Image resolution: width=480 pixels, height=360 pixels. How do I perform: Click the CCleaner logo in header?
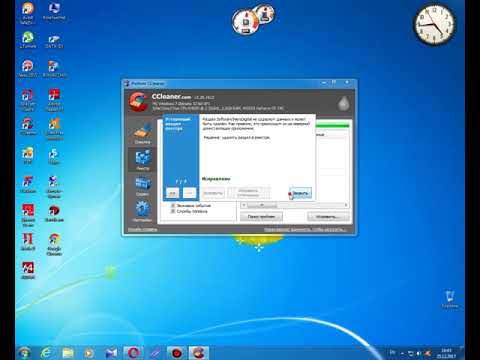click(138, 101)
